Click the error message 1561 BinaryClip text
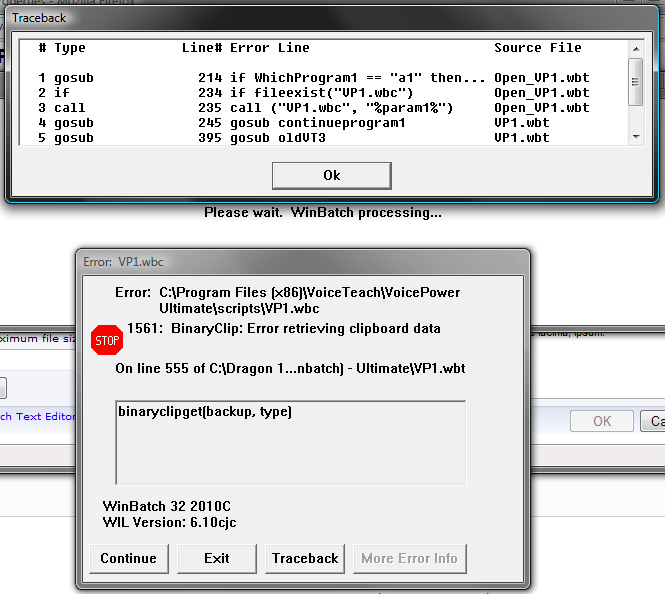This screenshot has height=594, width=665. (x=284, y=329)
